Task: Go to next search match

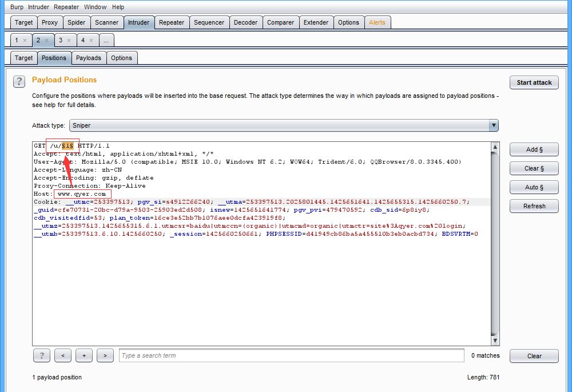Action: tap(105, 355)
